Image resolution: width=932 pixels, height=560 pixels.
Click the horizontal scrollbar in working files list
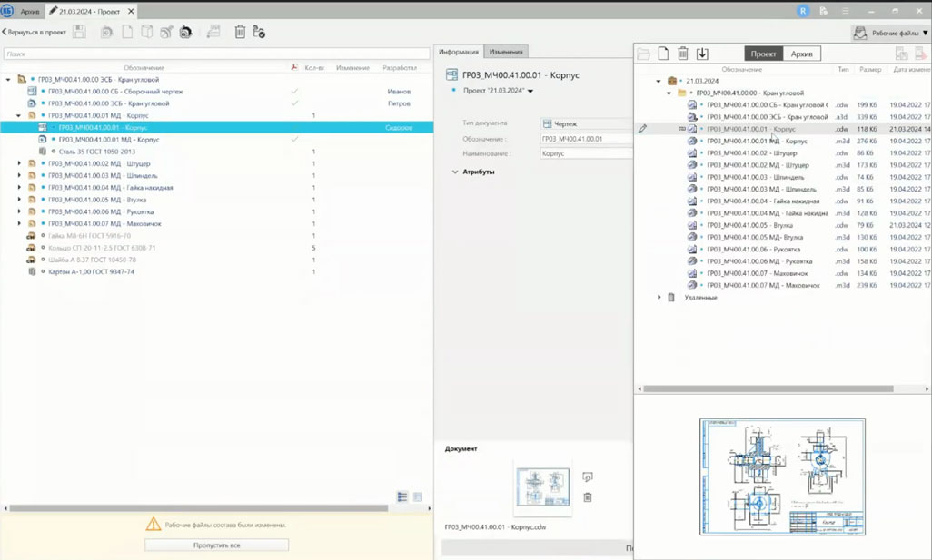[x=768, y=388]
